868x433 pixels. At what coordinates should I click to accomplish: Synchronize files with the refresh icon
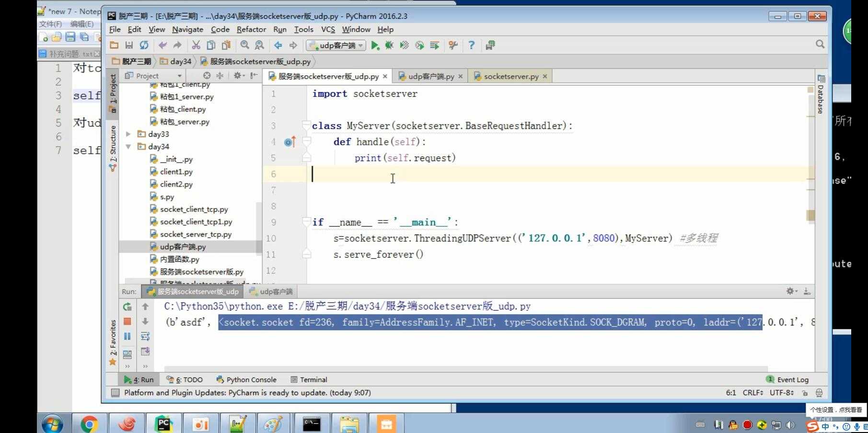click(144, 45)
